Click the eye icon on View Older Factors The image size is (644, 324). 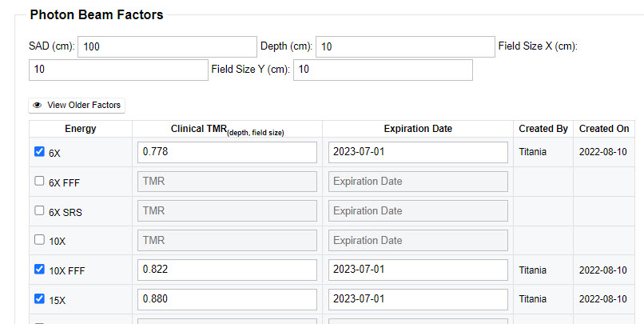click(38, 105)
